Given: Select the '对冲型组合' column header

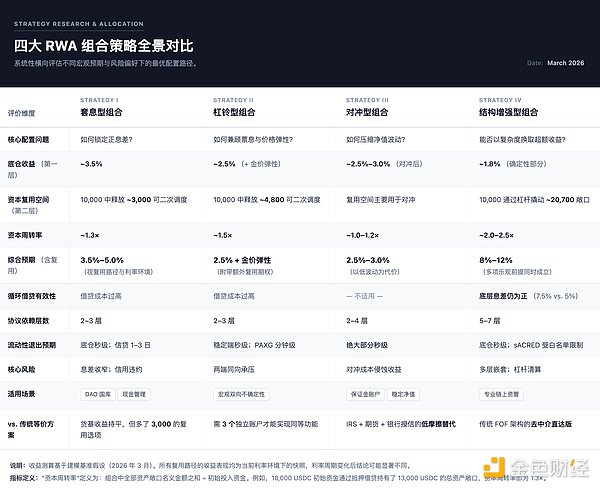Looking at the screenshot, I should pyautogui.click(x=367, y=112).
